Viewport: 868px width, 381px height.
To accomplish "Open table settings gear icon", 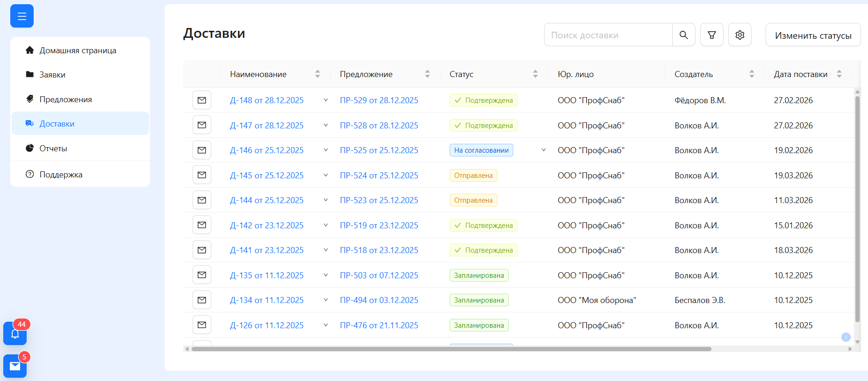I will [x=739, y=35].
